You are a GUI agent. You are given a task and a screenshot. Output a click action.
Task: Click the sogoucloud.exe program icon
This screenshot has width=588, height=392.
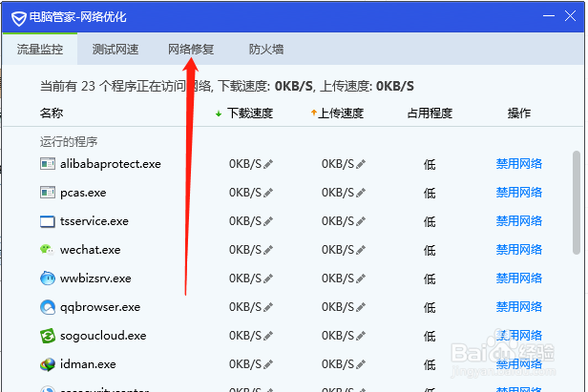click(x=48, y=336)
